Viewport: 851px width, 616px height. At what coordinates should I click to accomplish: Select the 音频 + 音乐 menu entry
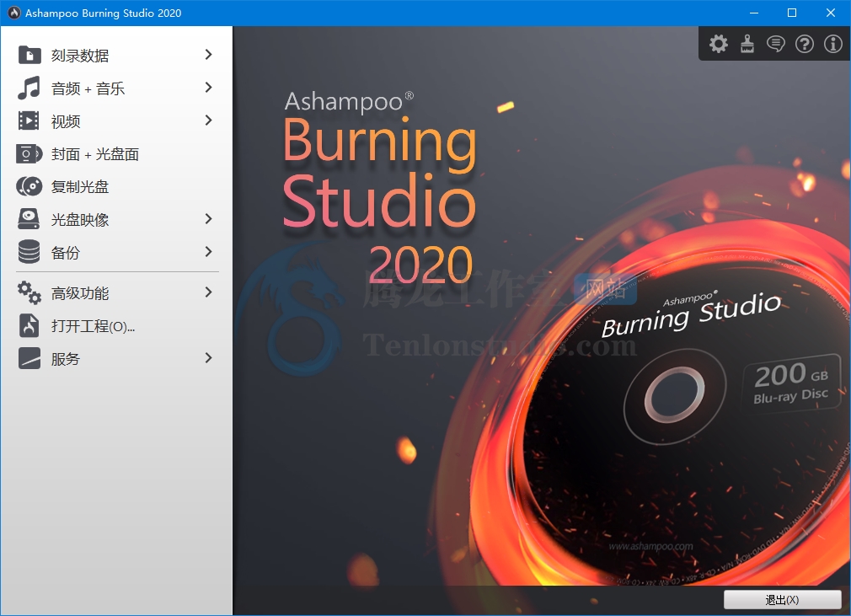click(x=116, y=88)
